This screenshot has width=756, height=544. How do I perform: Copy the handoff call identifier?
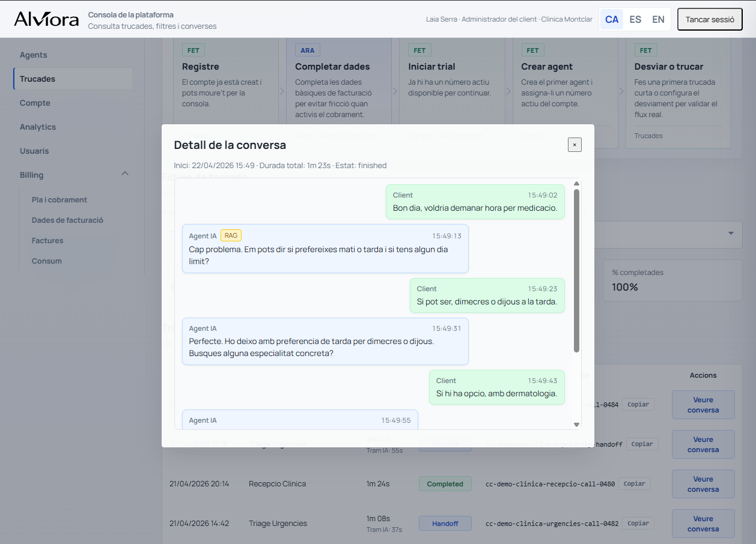click(x=642, y=444)
